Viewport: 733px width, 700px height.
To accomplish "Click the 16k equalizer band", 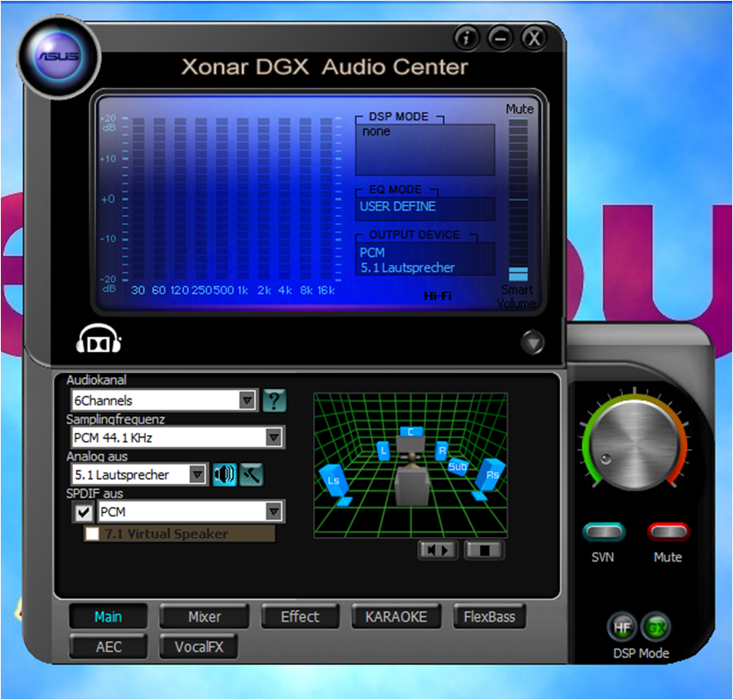I will click(x=327, y=200).
